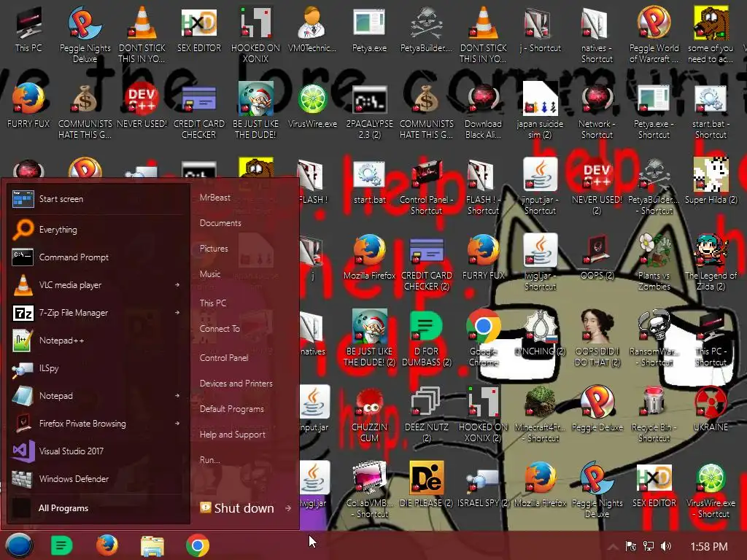Open Devices and Printers
Screen dimensions: 747x560
[236, 384]
